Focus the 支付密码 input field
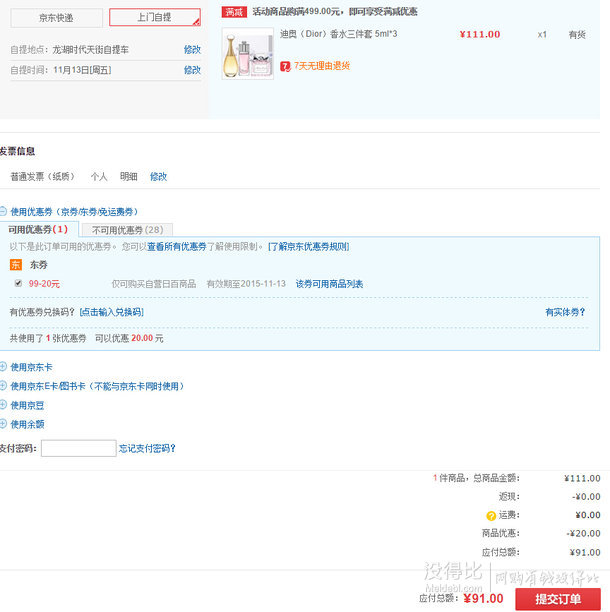Viewport: 610px width, 612px height. pos(79,448)
